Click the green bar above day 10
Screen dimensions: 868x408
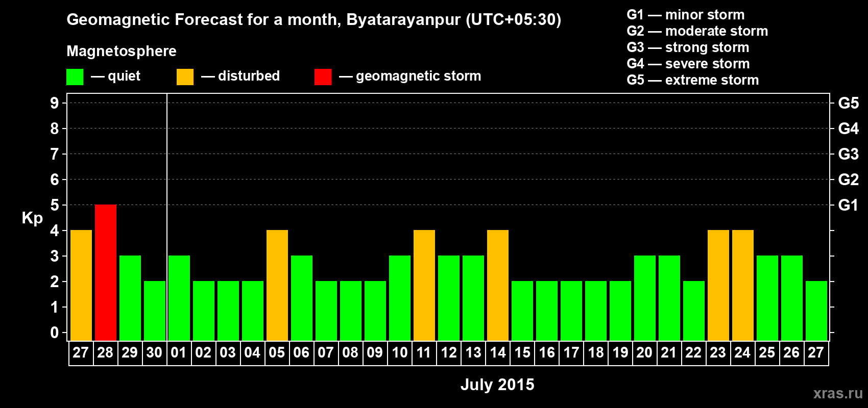(x=400, y=298)
